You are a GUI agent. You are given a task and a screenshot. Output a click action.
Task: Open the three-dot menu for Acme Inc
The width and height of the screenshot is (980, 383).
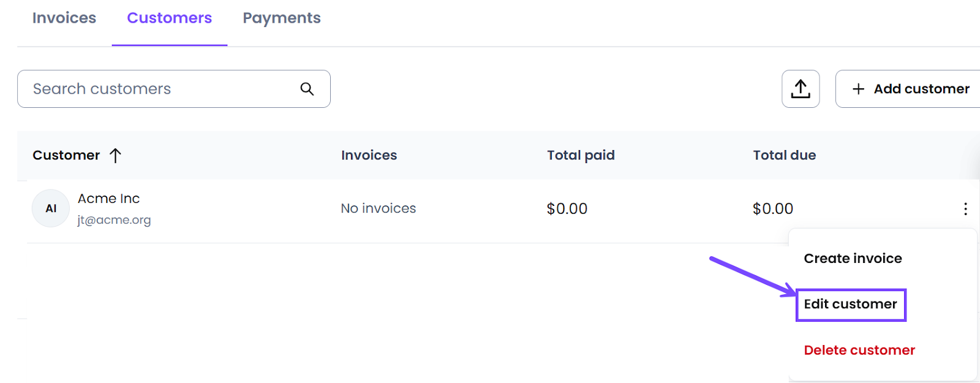(x=965, y=209)
